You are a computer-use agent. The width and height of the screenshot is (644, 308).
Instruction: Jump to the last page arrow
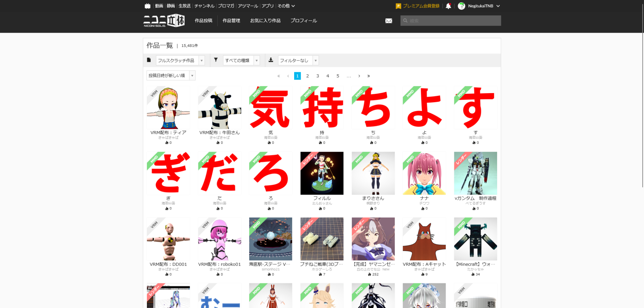(x=369, y=76)
